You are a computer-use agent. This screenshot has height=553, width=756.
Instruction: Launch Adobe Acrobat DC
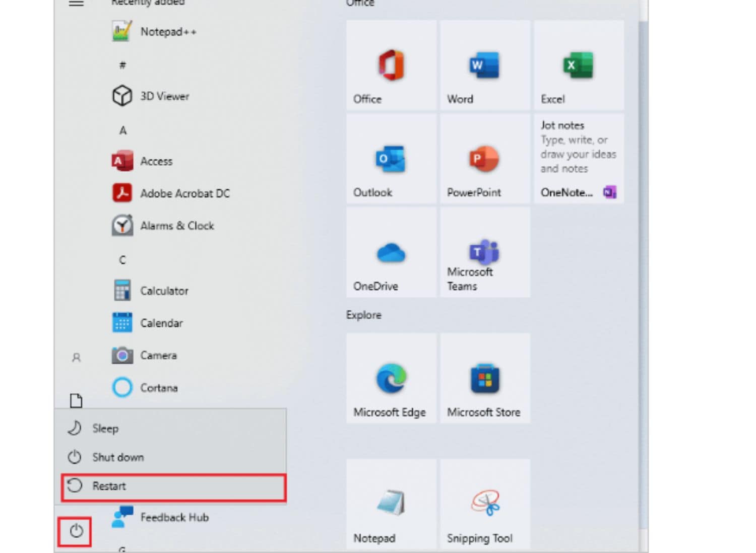point(171,193)
